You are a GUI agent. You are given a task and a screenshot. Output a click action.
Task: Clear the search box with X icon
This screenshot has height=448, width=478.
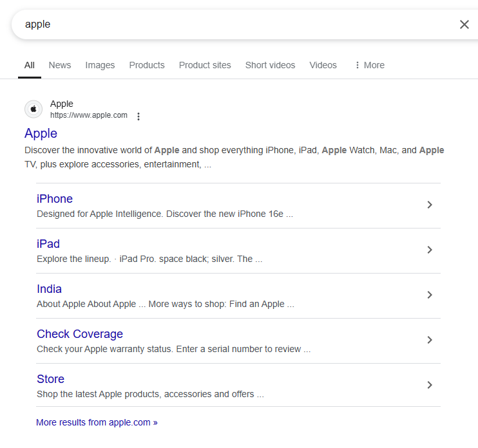coord(464,24)
